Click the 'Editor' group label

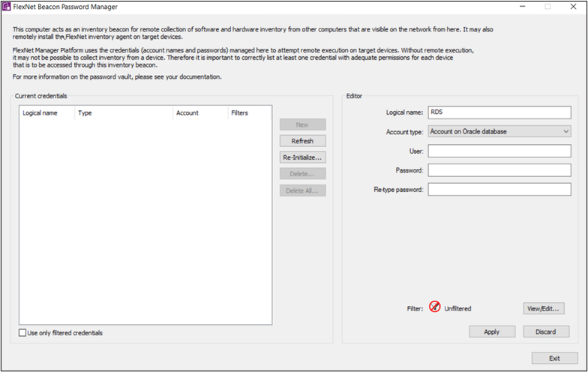coord(354,96)
